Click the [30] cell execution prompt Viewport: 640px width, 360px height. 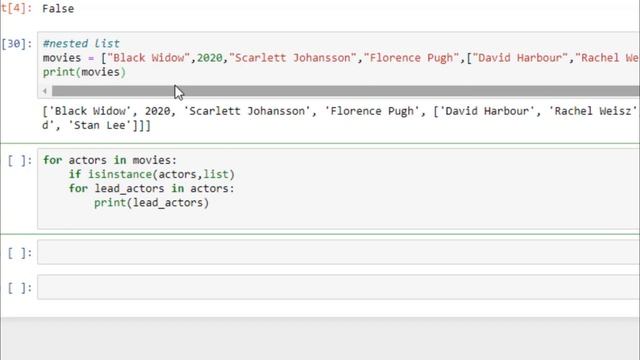17,44
